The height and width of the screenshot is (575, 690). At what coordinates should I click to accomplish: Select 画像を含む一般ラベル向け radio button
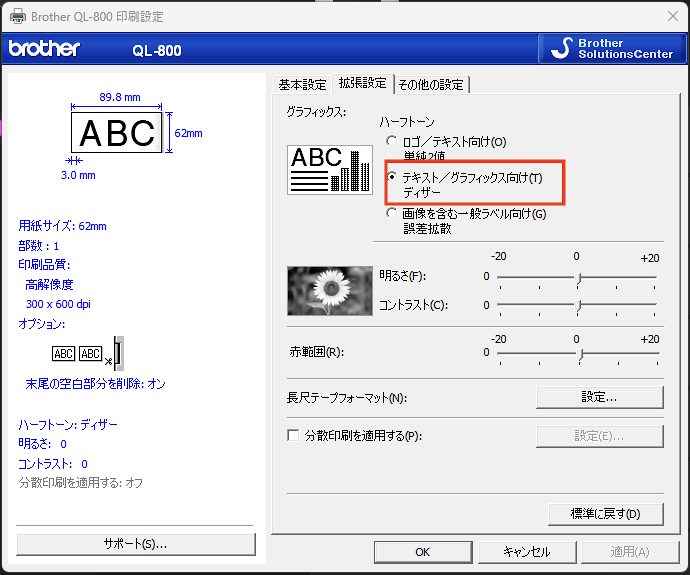pyautogui.click(x=392, y=213)
